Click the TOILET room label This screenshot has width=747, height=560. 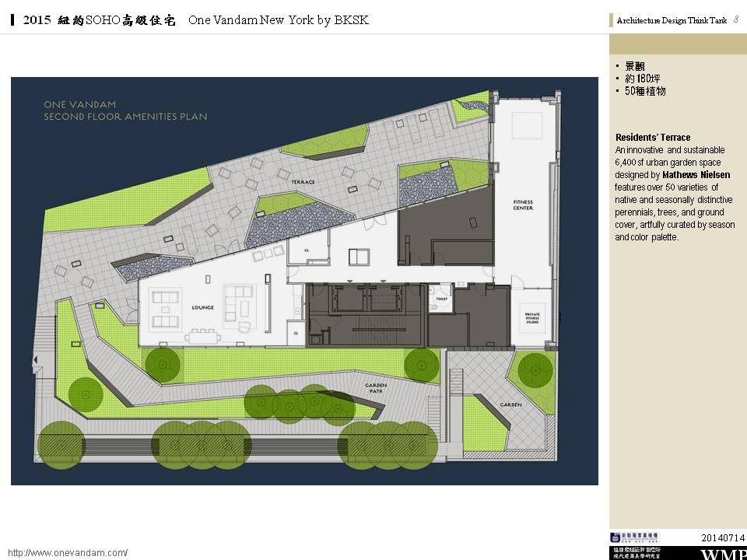pos(442,299)
